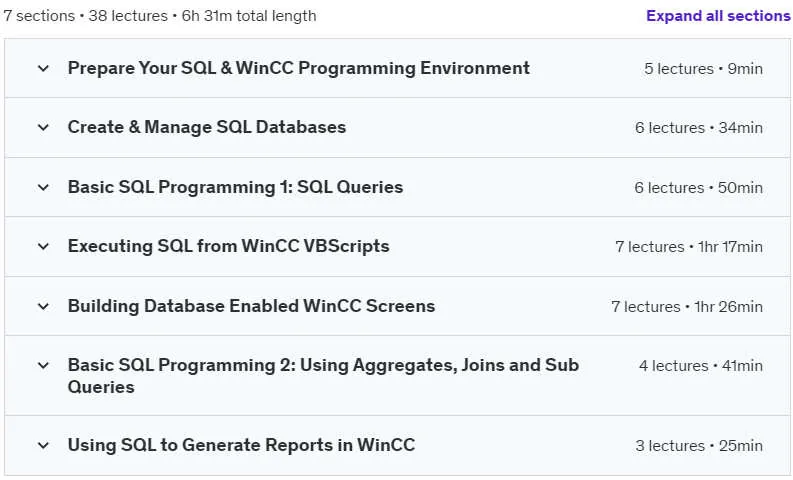Open section title Prepare Your SQL & WinCC Programming Environment

(x=298, y=68)
